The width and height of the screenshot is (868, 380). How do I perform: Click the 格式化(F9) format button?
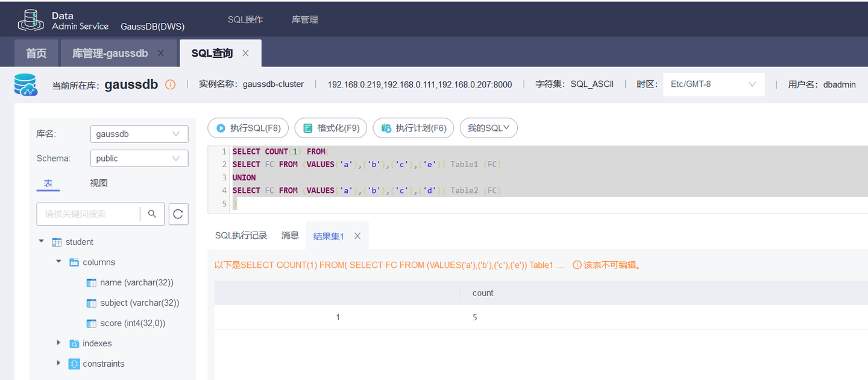point(330,127)
